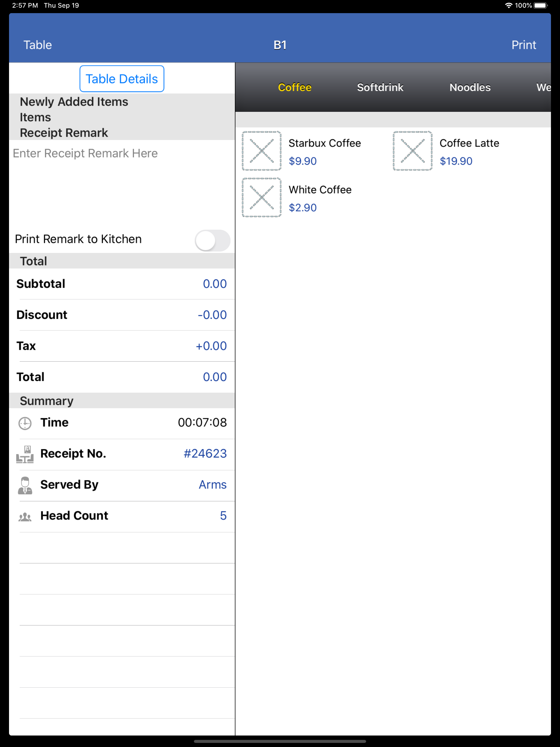Tap the Summary section header
The width and height of the screenshot is (560, 747).
pos(46,401)
